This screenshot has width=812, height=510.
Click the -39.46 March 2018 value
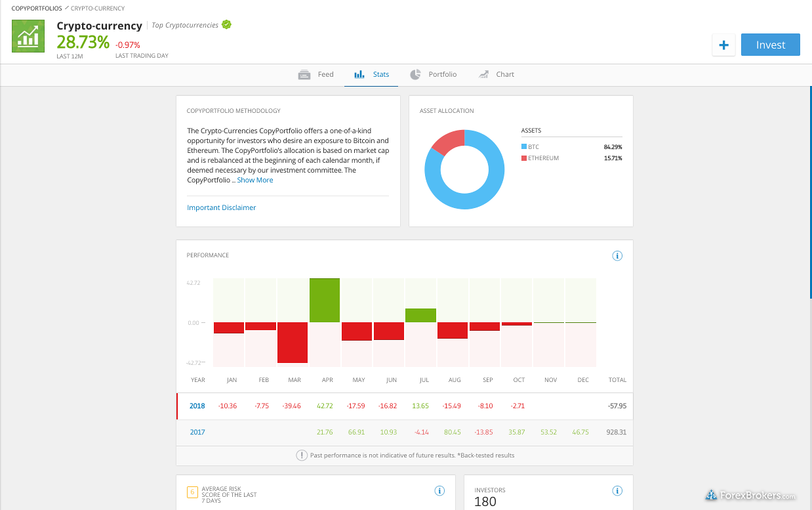pos(291,406)
